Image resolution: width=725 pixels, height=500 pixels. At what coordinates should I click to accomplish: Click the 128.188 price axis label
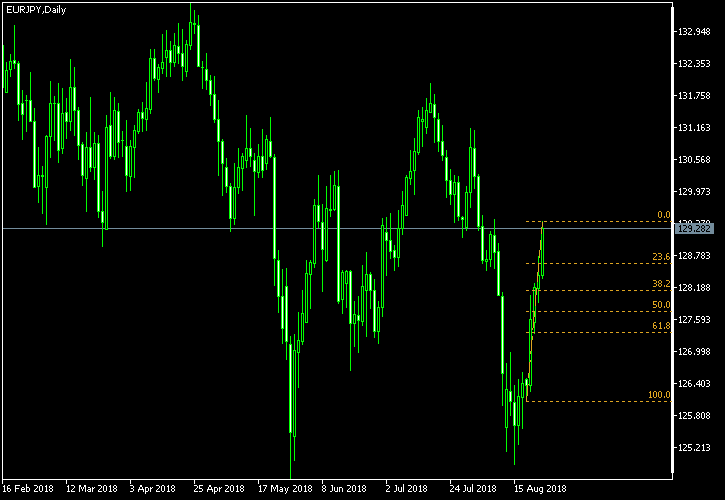click(694, 288)
